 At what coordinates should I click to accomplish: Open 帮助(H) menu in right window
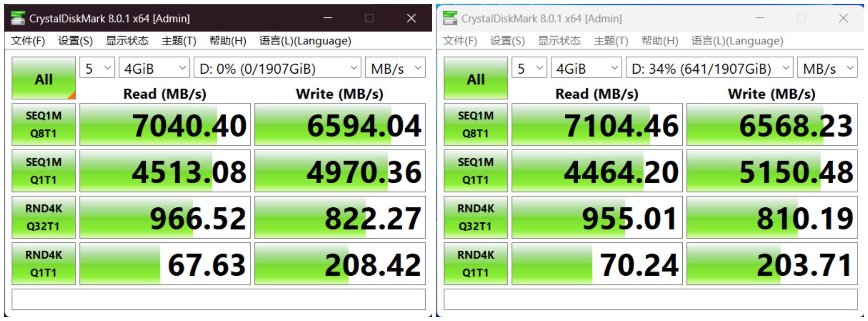660,41
